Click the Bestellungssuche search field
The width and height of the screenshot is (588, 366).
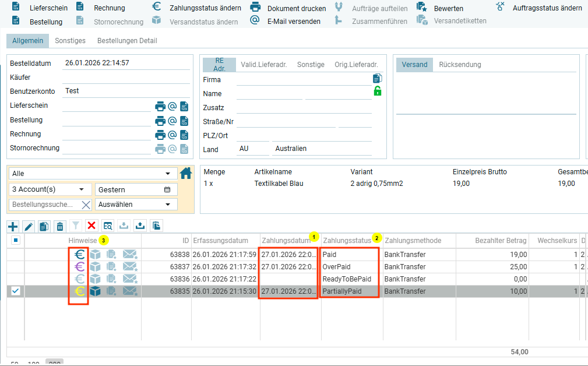pos(44,205)
